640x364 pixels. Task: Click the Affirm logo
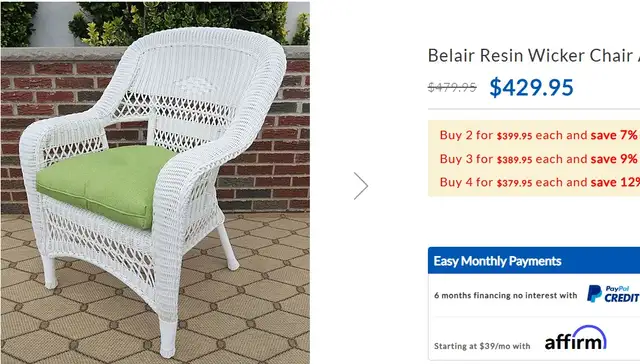click(x=576, y=338)
